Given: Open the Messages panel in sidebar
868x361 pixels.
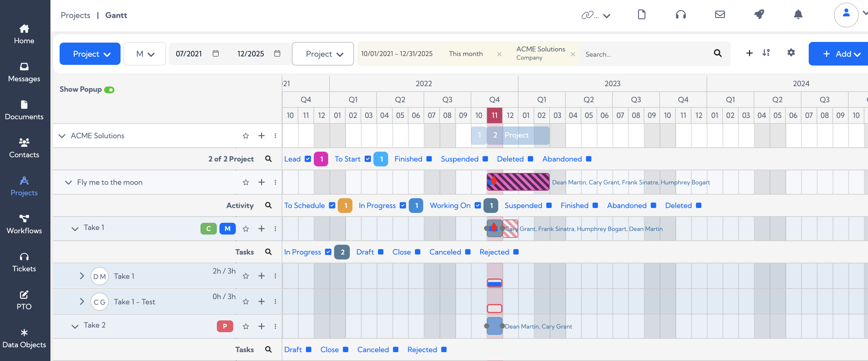Looking at the screenshot, I should pos(24,72).
